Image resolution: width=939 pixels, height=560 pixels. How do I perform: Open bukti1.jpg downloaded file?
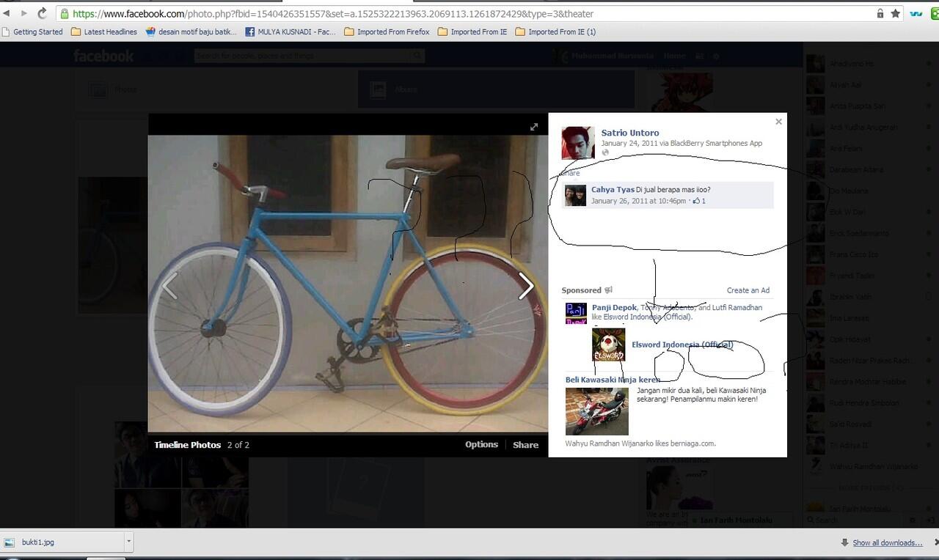coord(62,542)
